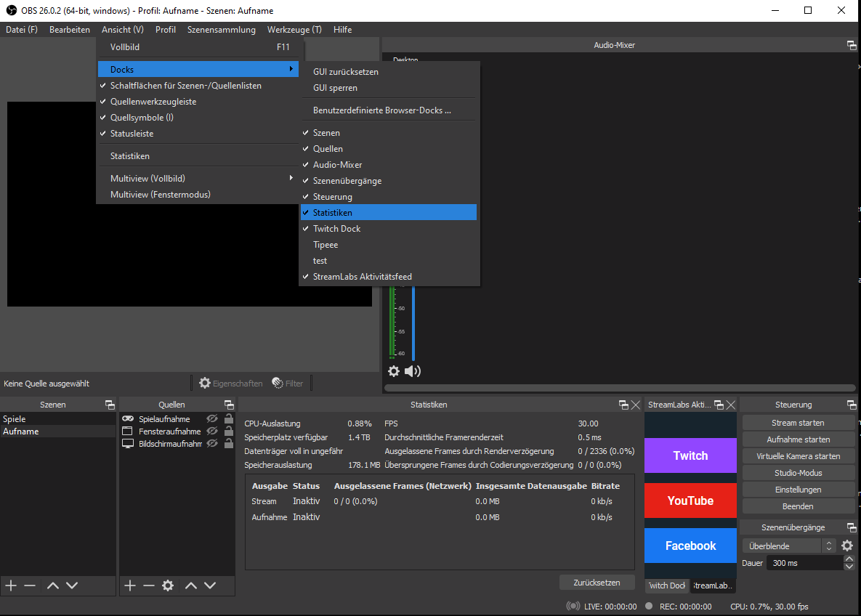Open audio mixer gear settings
This screenshot has height=616, width=861.
(394, 371)
